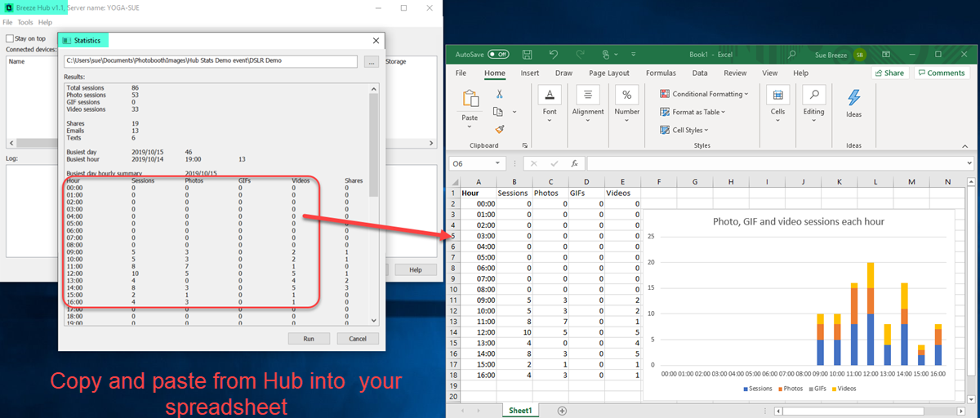The image size is (980, 418).
Task: Open the Tools menu in Breeze Hub
Action: tap(25, 22)
